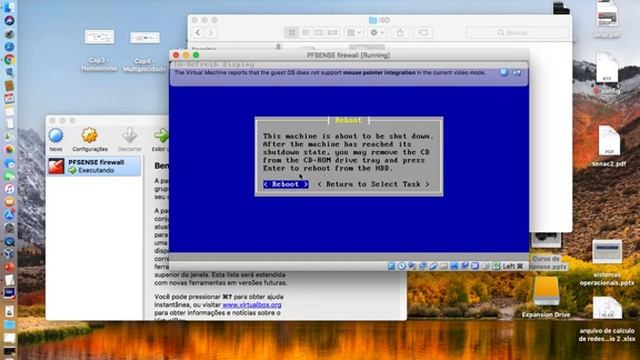
Task: Switch Finder to column view
Action: 319,33
